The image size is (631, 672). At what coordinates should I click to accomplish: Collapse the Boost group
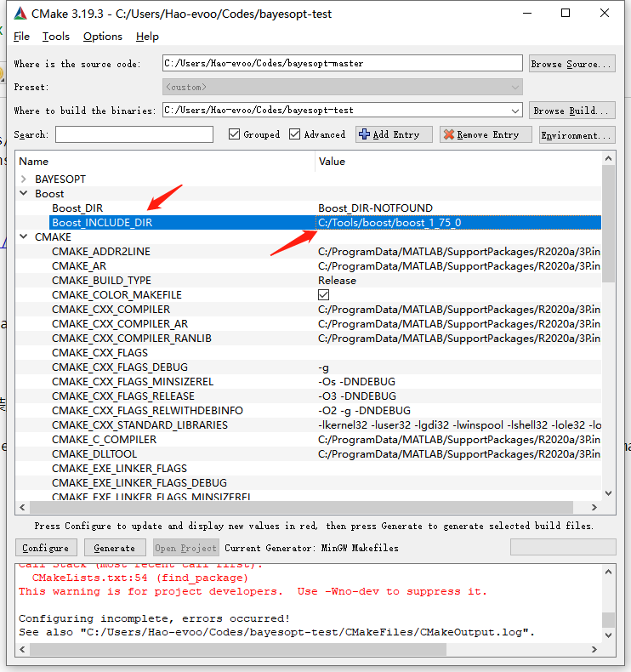click(24, 194)
